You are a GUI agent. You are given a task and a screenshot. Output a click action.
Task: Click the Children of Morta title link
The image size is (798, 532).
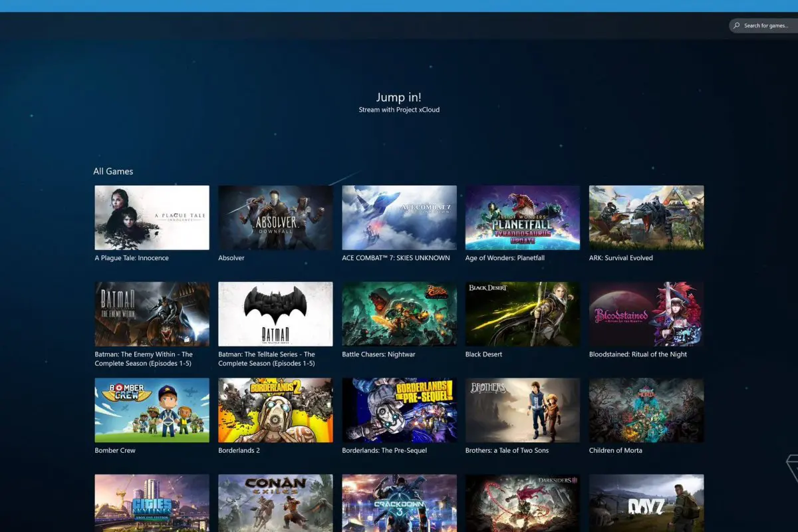click(615, 451)
